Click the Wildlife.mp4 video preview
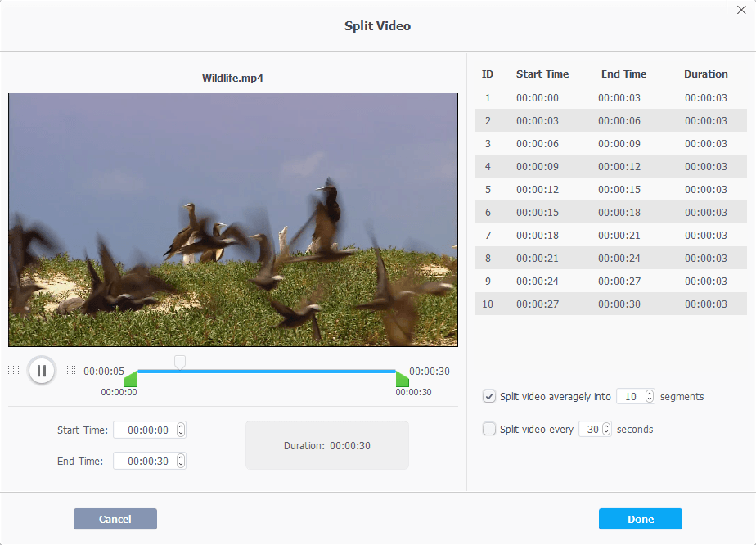This screenshot has height=545, width=756. (233, 219)
